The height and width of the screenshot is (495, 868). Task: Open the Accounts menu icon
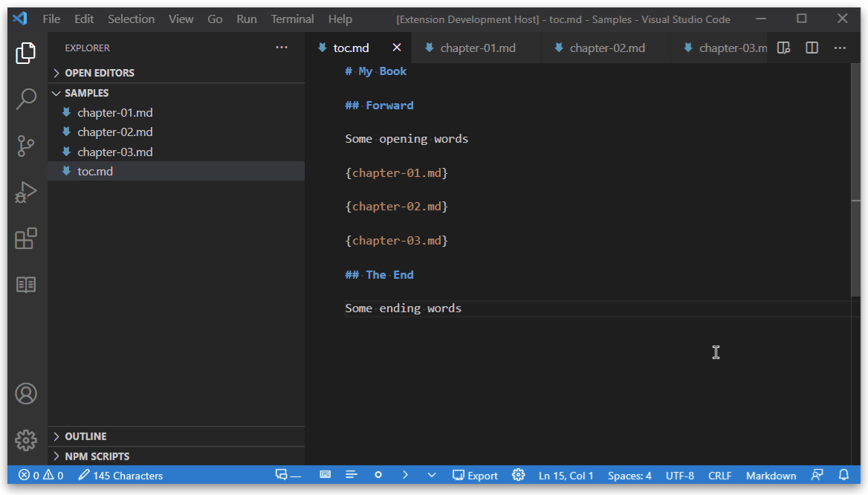pyautogui.click(x=25, y=394)
